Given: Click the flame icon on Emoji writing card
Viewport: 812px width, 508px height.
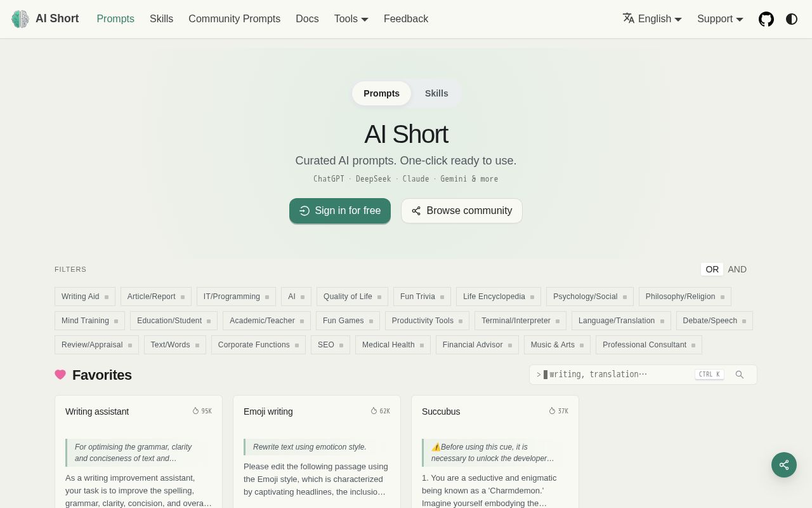Looking at the screenshot, I should coord(374,411).
